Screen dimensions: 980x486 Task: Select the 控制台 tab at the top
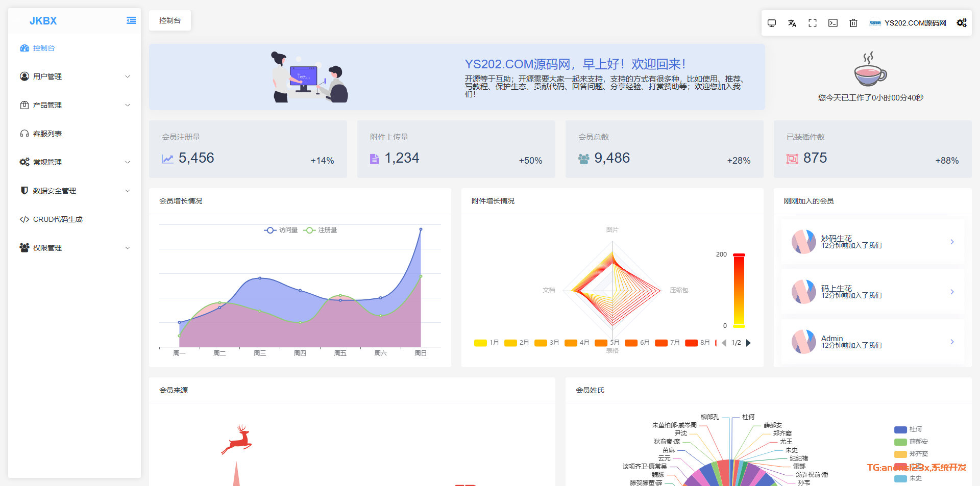(x=170, y=20)
